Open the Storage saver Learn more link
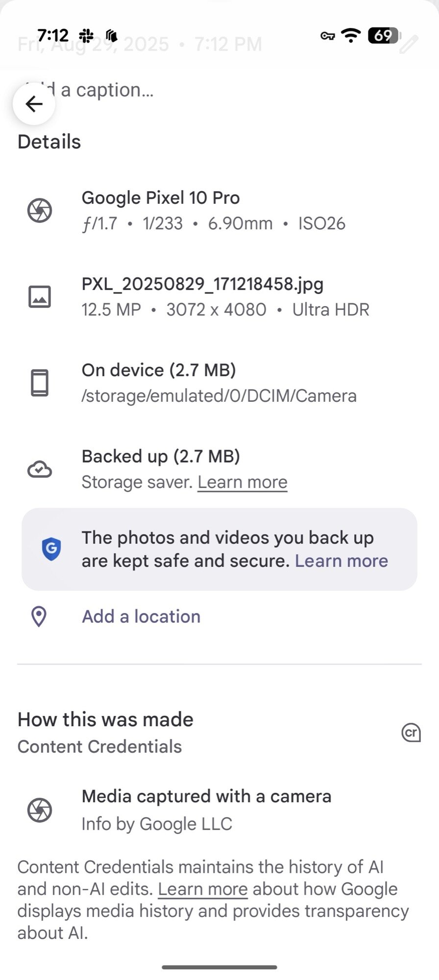439x980 pixels. [x=243, y=482]
